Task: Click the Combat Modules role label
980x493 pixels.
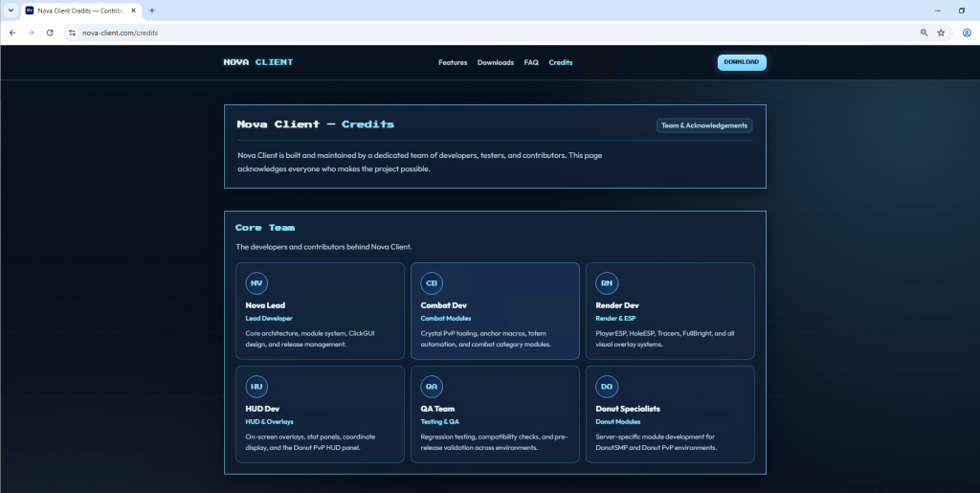Action: pyautogui.click(x=446, y=319)
